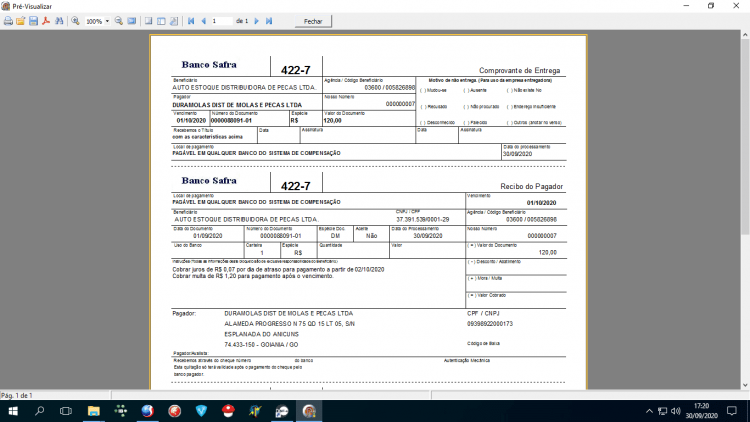The image size is (750, 422).
Task: Click CNPJ value 37.391.539/0001-29
Action: tap(422, 220)
